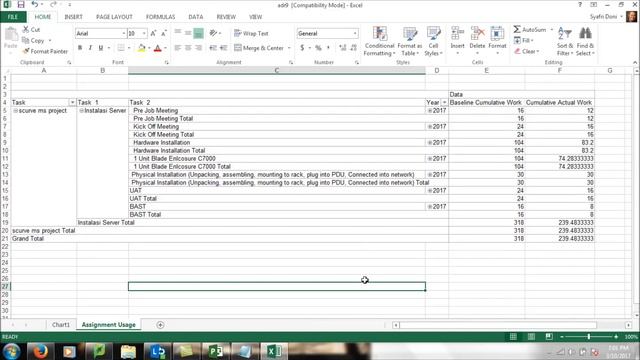Click the Delete cells button
Viewport: 640px width, 360px height.
coord(477,40)
